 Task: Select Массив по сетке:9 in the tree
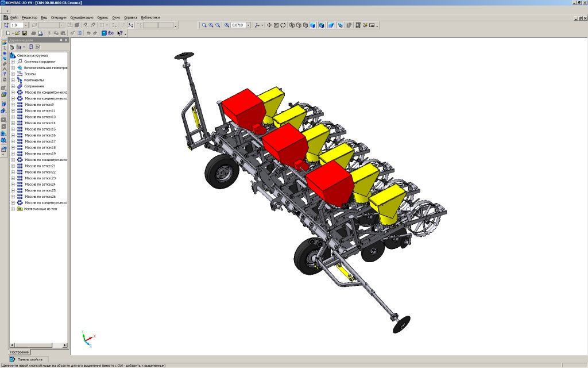click(x=39, y=105)
